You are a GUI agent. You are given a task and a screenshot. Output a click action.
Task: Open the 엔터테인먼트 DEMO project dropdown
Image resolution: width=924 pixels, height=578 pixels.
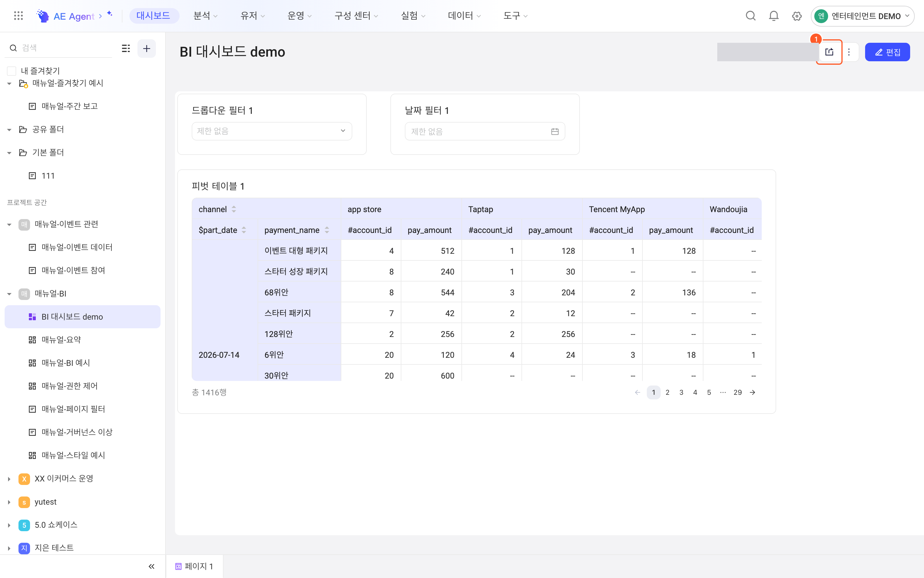point(863,16)
